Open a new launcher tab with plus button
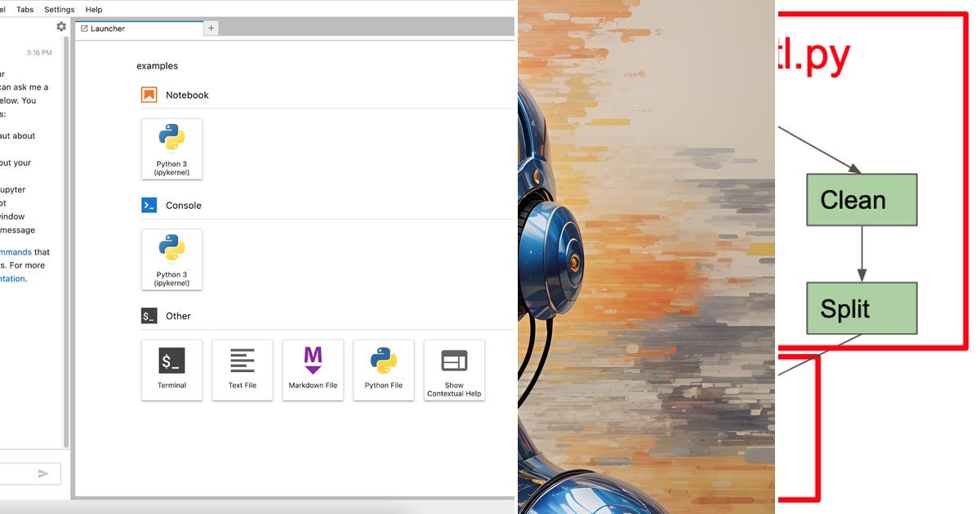The height and width of the screenshot is (514, 980). pos(212,29)
